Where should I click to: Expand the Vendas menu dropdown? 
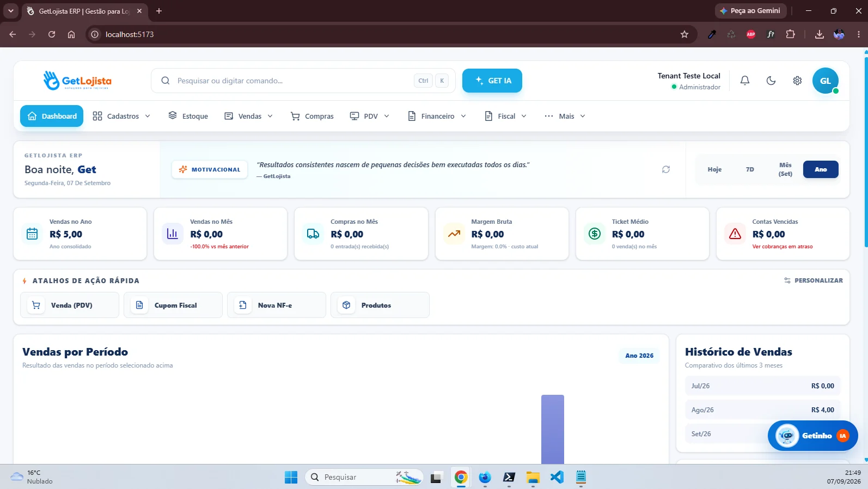tap(249, 116)
